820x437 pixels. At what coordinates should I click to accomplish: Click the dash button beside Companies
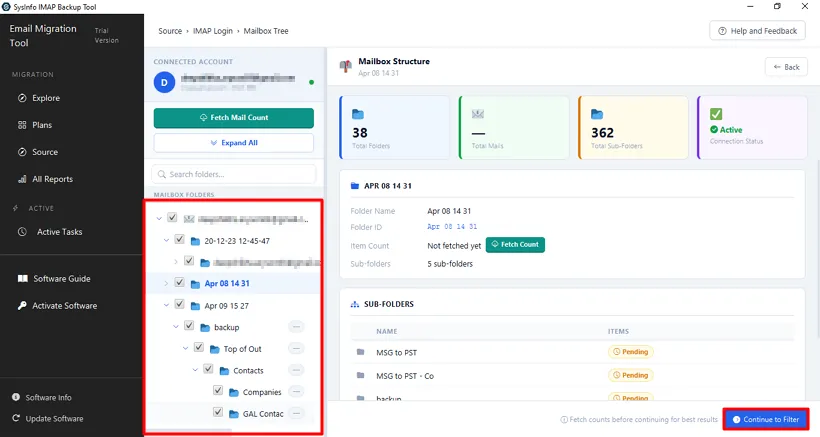(x=296, y=392)
